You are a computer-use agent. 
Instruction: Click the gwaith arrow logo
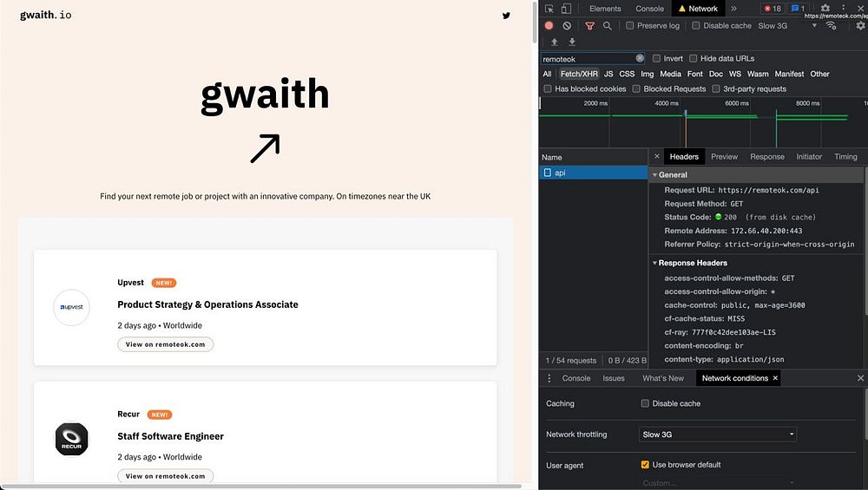click(x=265, y=148)
